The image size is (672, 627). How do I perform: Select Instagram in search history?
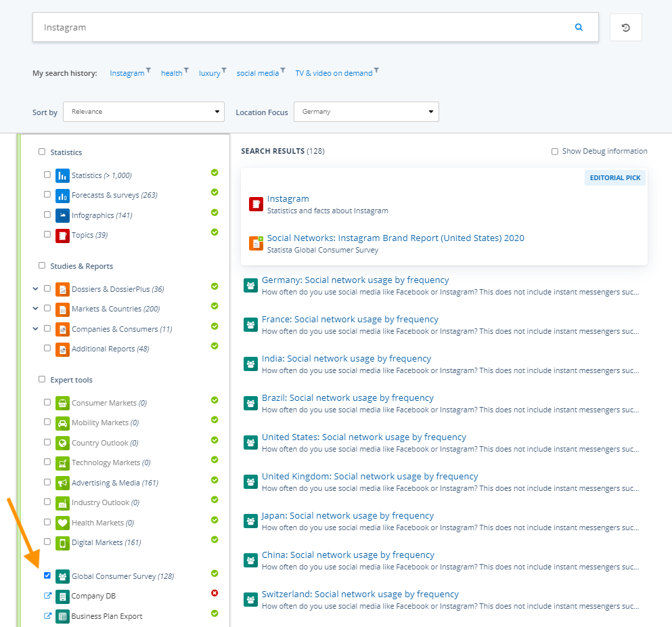[x=127, y=73]
